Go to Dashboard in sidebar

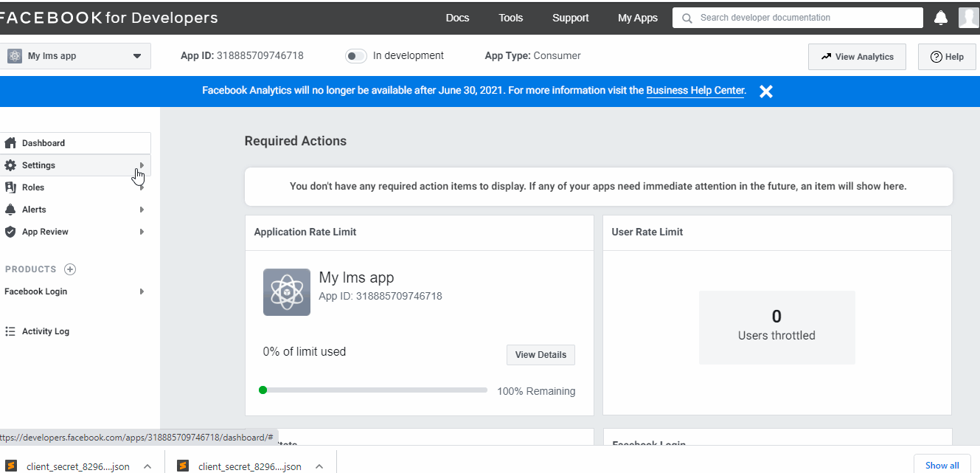[75, 143]
